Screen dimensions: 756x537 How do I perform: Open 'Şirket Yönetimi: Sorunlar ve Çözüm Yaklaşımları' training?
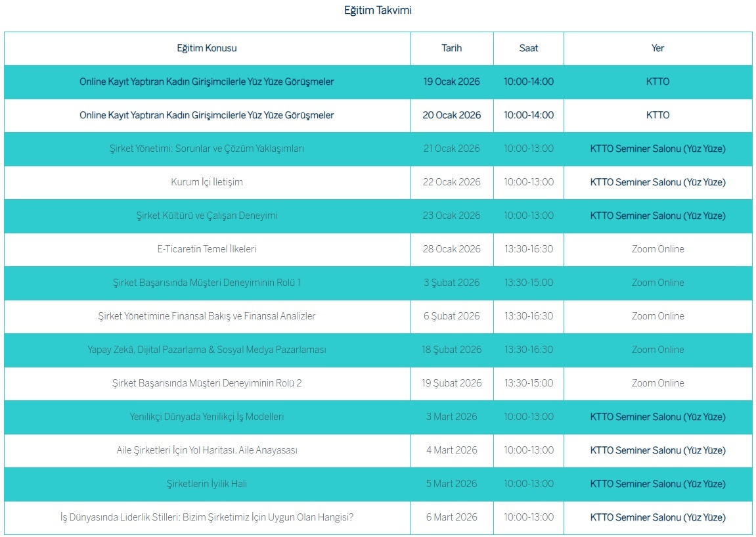pyautogui.click(x=207, y=149)
